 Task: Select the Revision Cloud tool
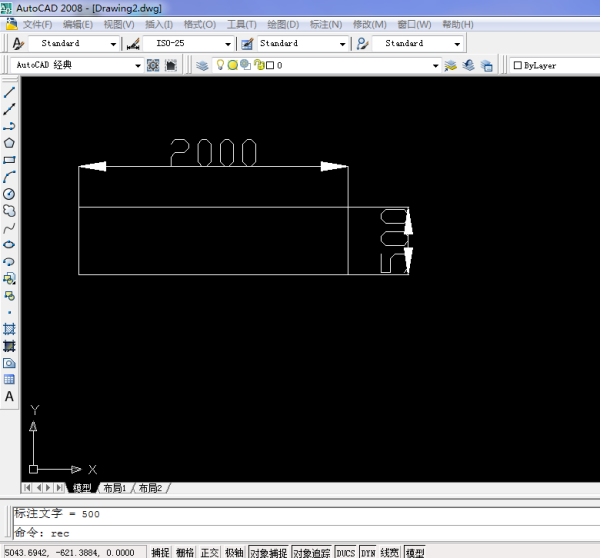pyautogui.click(x=9, y=210)
